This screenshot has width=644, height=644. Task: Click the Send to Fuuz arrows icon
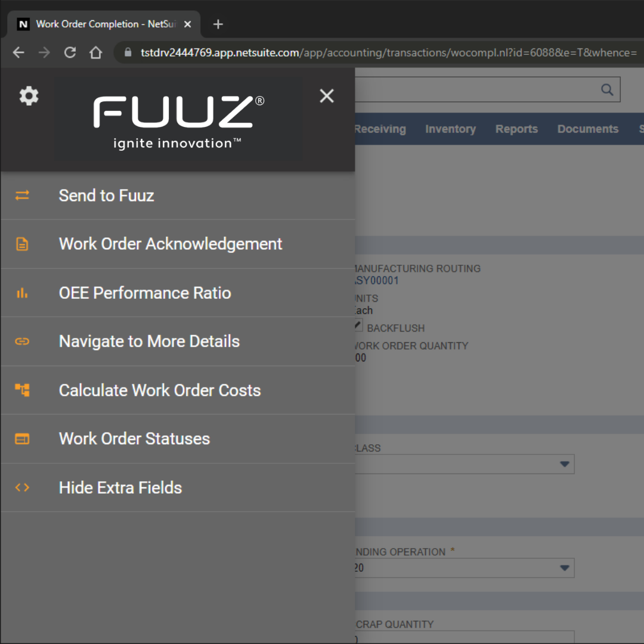tap(22, 195)
